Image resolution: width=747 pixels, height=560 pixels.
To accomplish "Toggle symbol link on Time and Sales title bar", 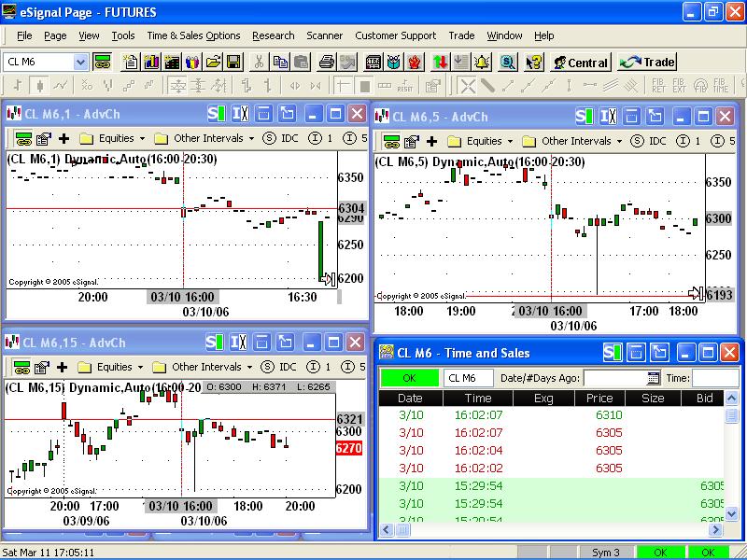I will coord(613,353).
